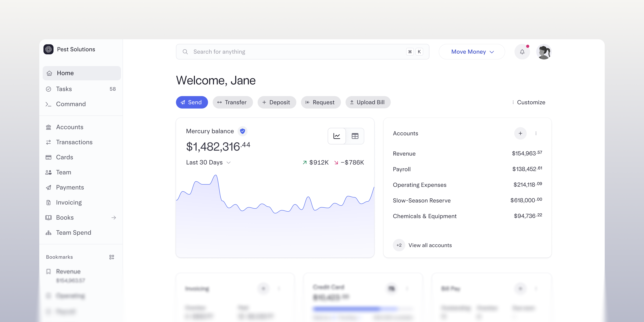
Task: Open Accounts card three-dot menu
Action: pos(536,133)
